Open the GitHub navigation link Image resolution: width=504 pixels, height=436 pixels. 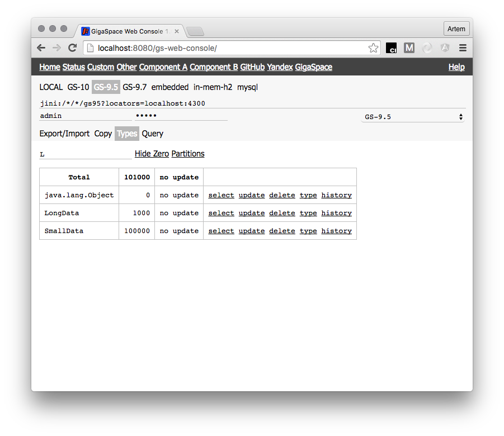pyautogui.click(x=252, y=67)
